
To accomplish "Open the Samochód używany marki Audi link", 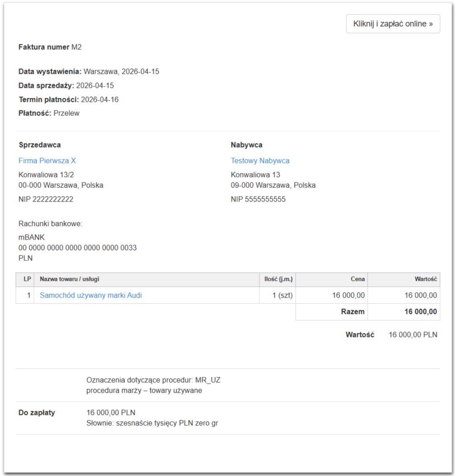I will pos(91,295).
